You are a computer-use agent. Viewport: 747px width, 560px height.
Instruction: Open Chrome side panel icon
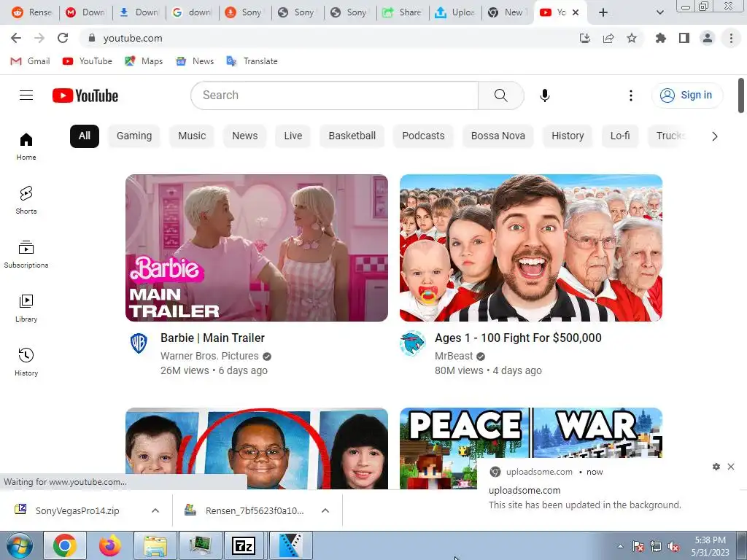[684, 38]
